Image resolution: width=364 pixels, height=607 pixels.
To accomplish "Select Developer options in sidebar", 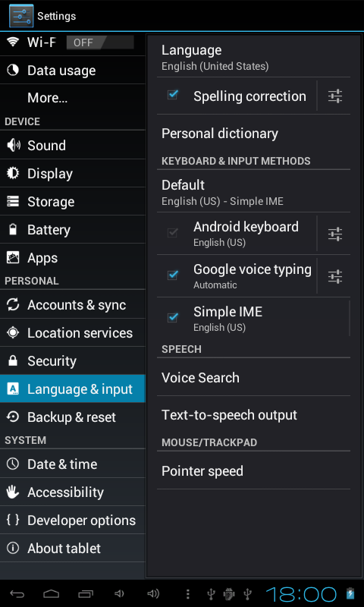I will (73, 521).
